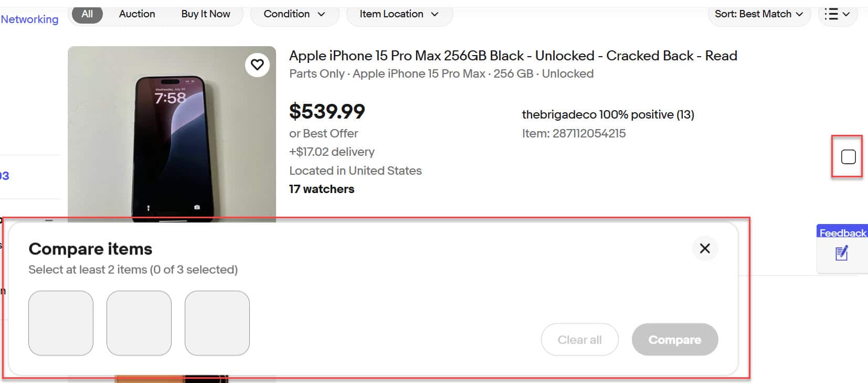Tick the compare checkbox for iPhone listing

point(848,157)
